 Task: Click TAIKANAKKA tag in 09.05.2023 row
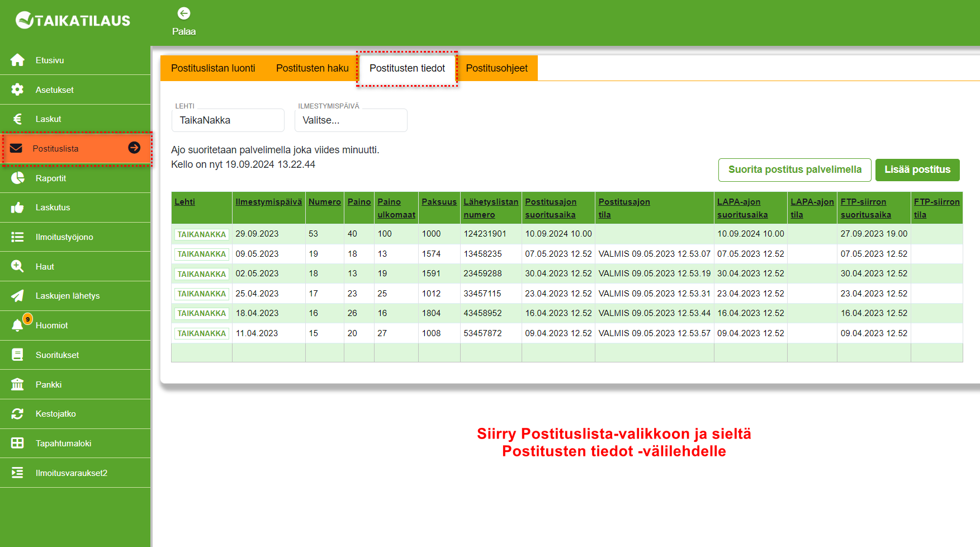click(x=202, y=254)
